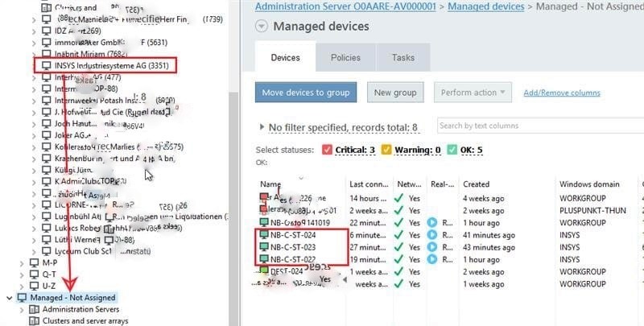This screenshot has height=326, width=644.
Task: Open Add/Remove columns link
Action: 561,93
